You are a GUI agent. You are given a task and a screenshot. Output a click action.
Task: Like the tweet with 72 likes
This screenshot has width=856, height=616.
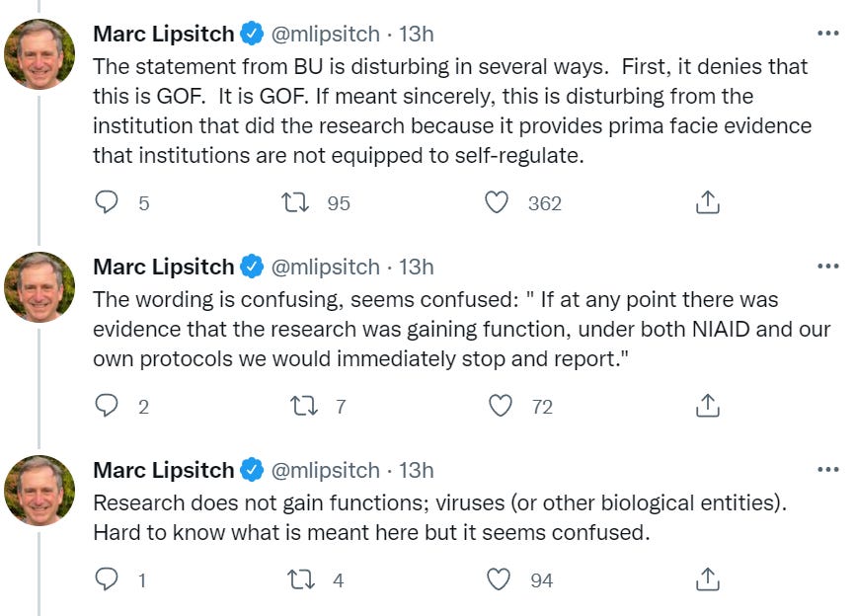(502, 406)
